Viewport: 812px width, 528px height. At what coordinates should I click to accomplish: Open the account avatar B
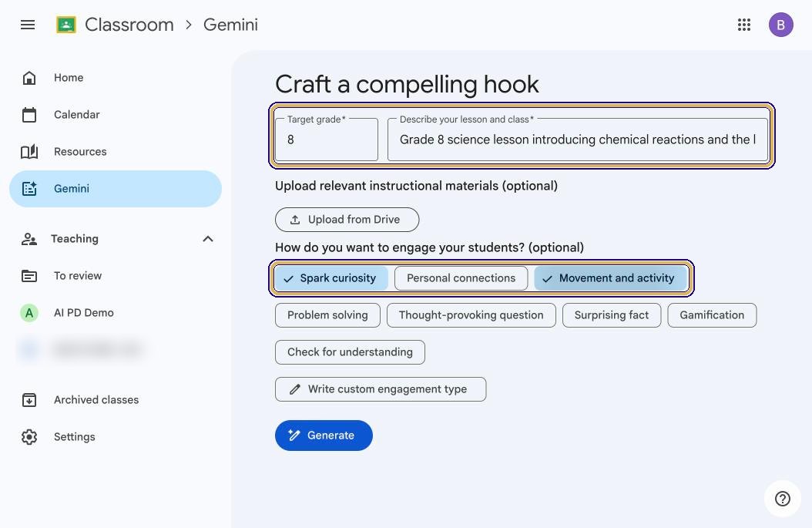[x=781, y=25]
